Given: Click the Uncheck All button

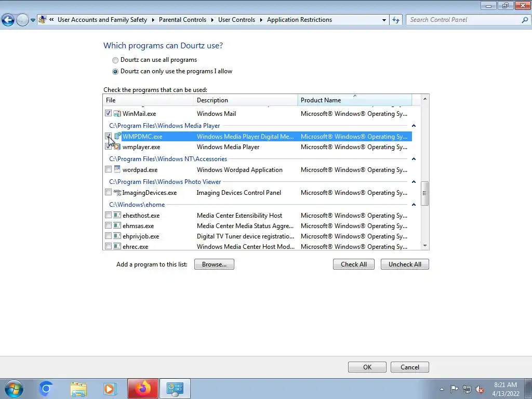Looking at the screenshot, I should pos(405,264).
